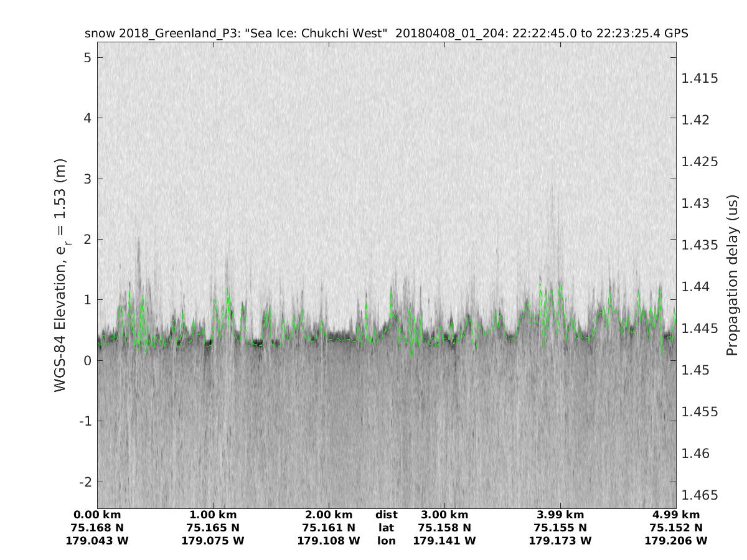747x560 pixels.
Task: Click the 'WGS-84 Elevation' y-axis label
Action: tap(60, 274)
